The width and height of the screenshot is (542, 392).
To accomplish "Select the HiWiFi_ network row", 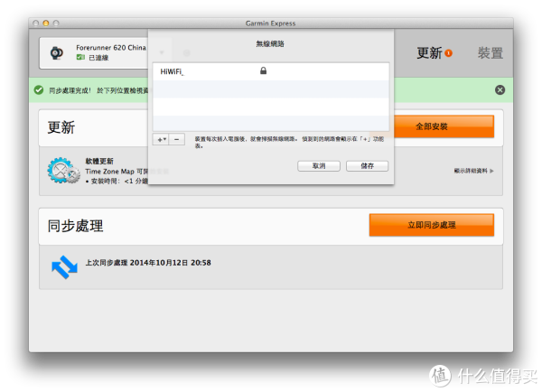I will pyautogui.click(x=271, y=71).
